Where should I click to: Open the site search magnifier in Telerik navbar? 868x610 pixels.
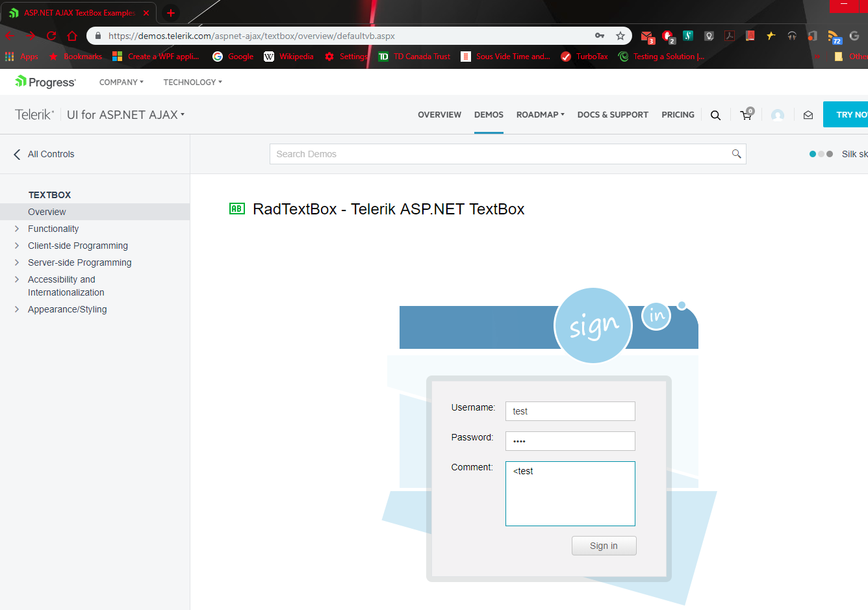[x=715, y=115]
